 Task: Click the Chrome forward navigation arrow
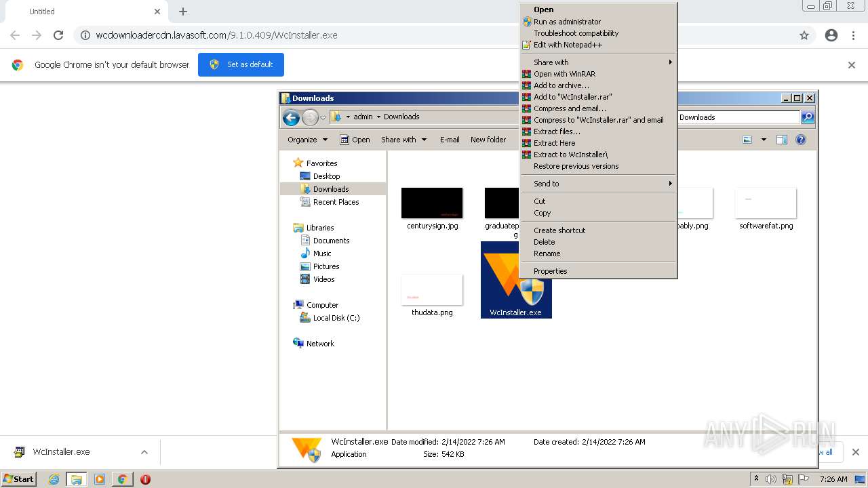tap(37, 35)
